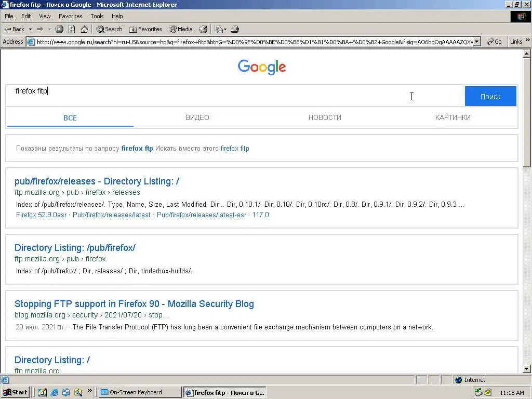This screenshot has width=532, height=399.
Task: Click the page scrollbar down arrow
Action: point(527,368)
